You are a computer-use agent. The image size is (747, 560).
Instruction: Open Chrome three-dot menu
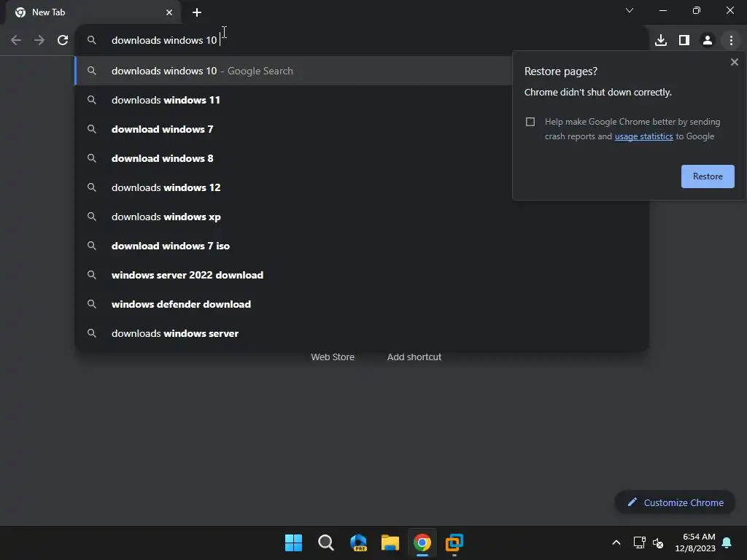click(x=731, y=40)
